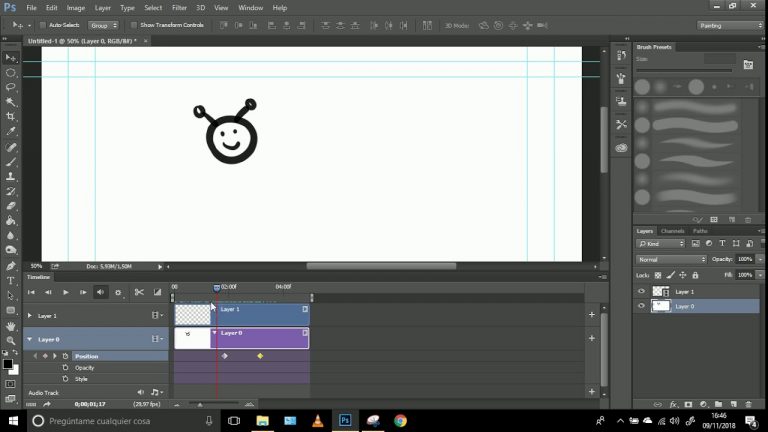The height and width of the screenshot is (432, 768).
Task: Select the Eyedropper tool
Action: 10,131
